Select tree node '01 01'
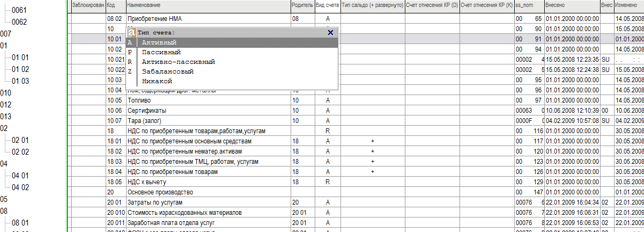The height and width of the screenshot is (232, 644). [20, 57]
